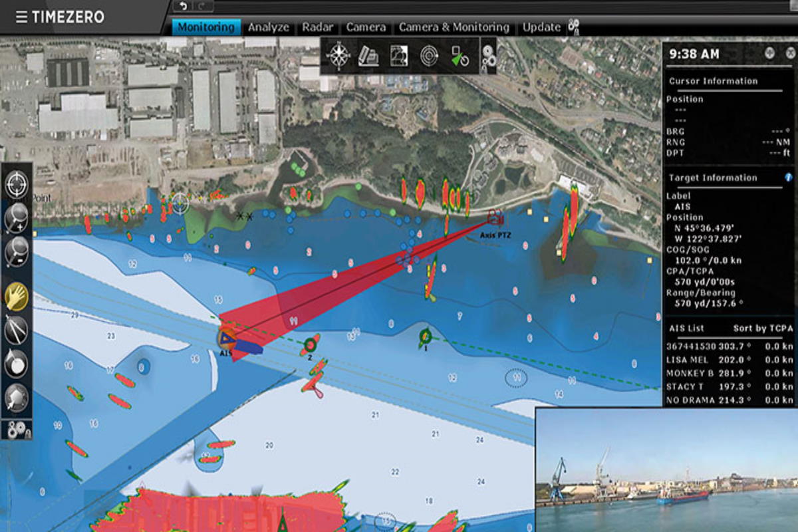Click the blue target info icon

click(789, 178)
